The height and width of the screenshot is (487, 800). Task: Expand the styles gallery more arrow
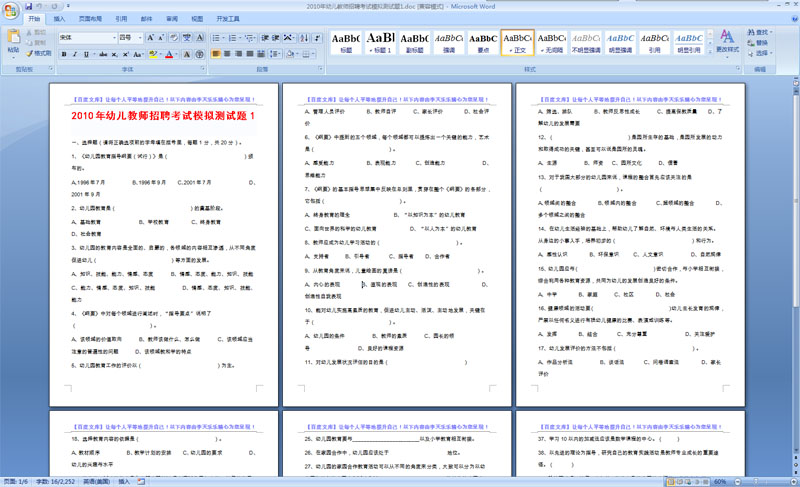click(x=710, y=52)
